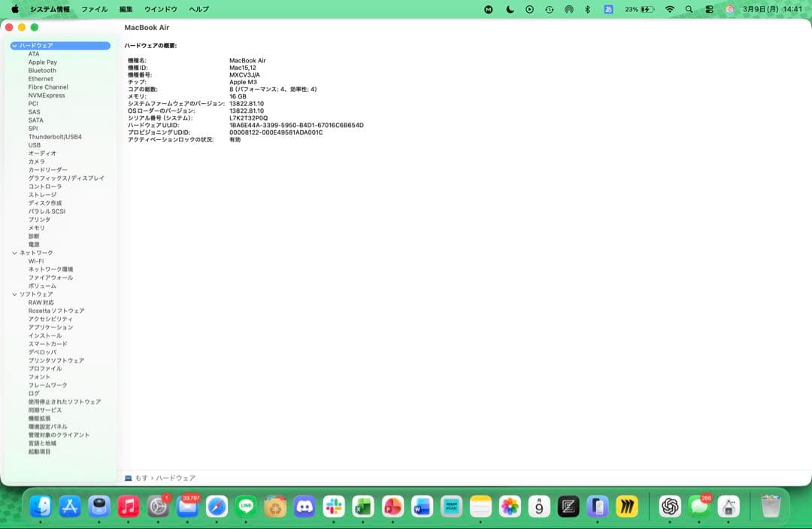Click the chip value Apple M3

pos(243,82)
